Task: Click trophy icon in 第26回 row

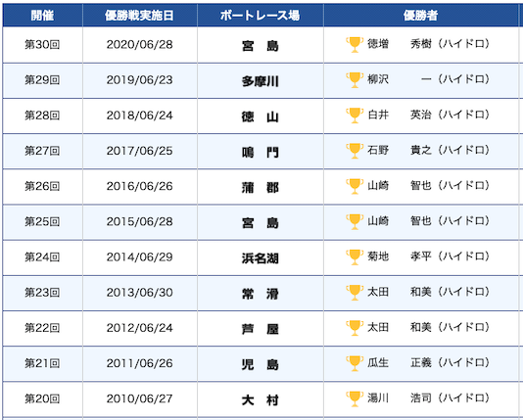Action: (x=355, y=186)
